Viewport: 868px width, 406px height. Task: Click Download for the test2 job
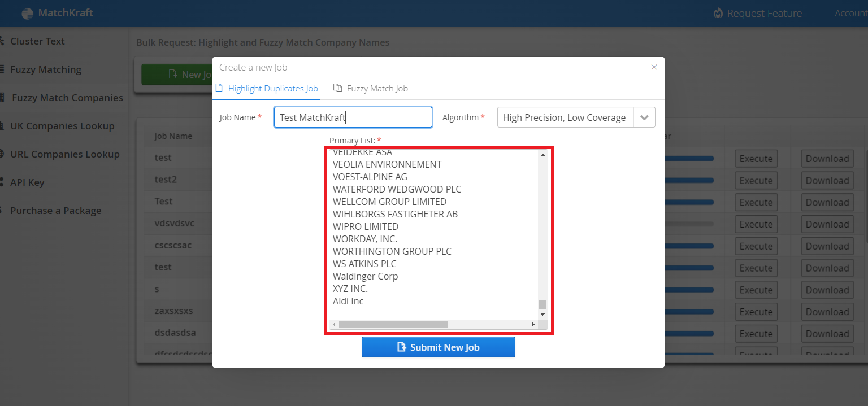point(827,181)
